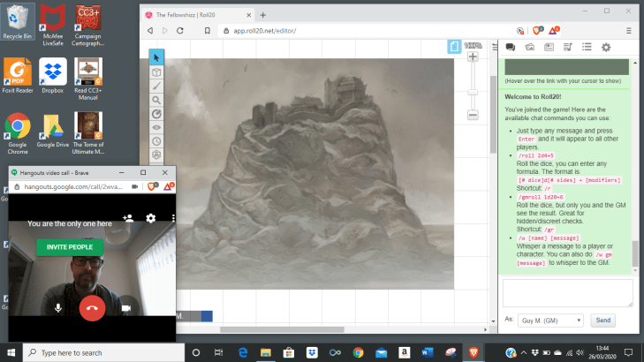Open Read CC3+ Manual desktop shortcut

click(x=88, y=79)
